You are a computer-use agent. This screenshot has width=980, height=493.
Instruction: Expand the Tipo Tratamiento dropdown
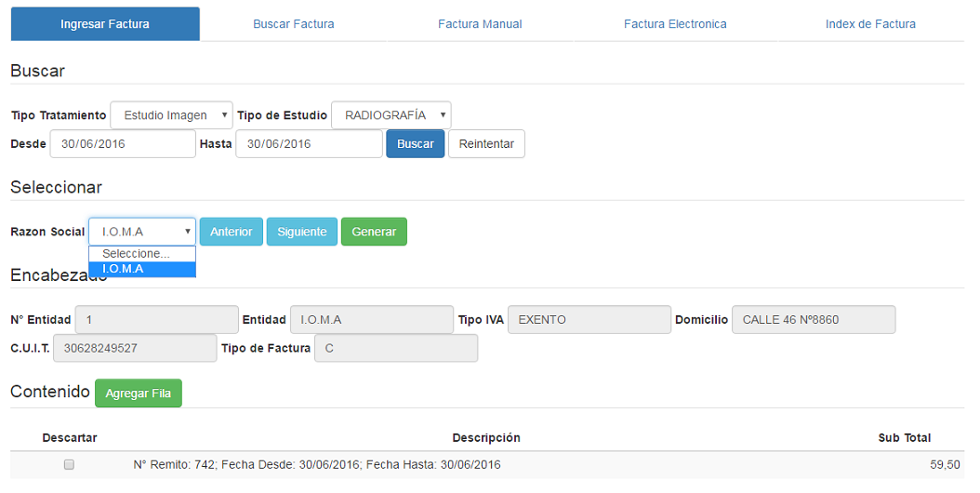[x=171, y=115]
